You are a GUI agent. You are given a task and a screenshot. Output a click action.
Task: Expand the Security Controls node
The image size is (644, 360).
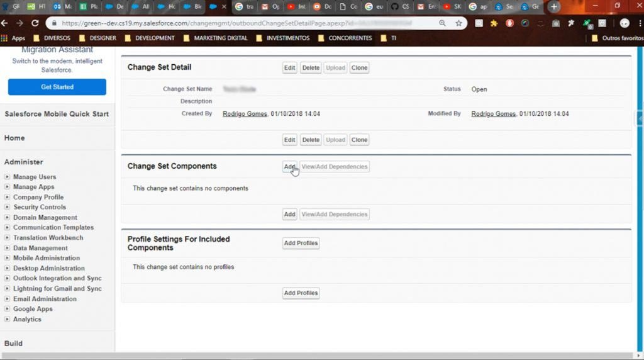point(7,207)
